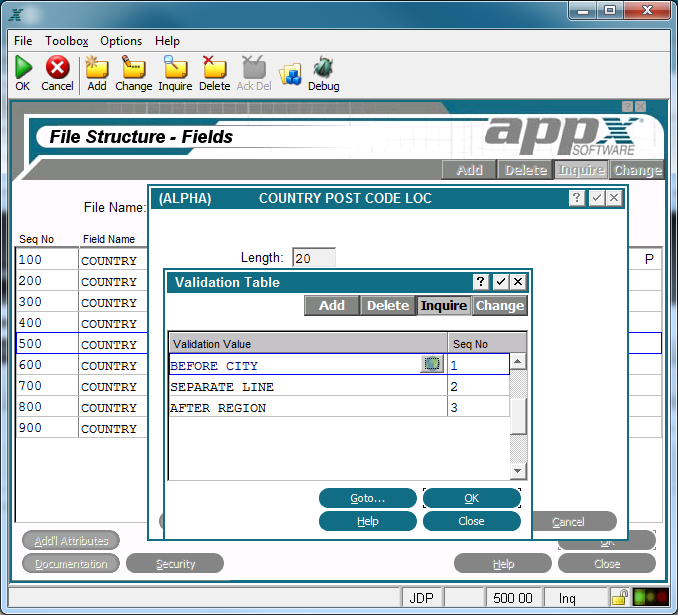
Task: Select Inquire mode in File Structure Fields header
Action: [x=581, y=170]
